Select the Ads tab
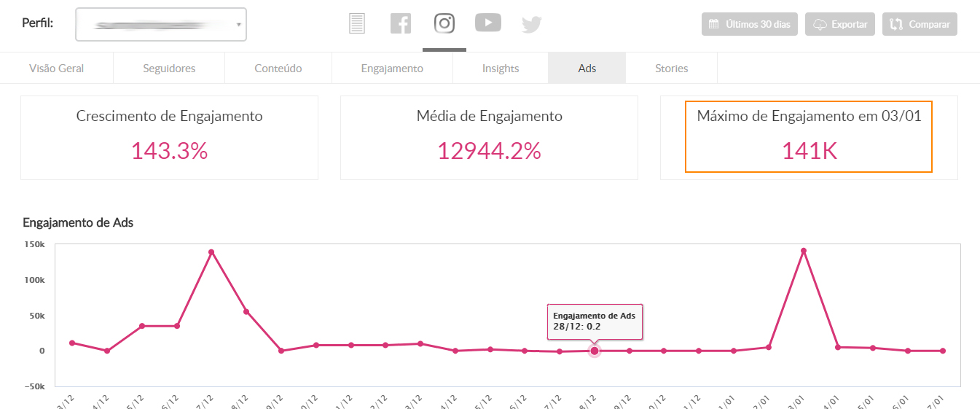This screenshot has height=409, width=980. pos(587,68)
